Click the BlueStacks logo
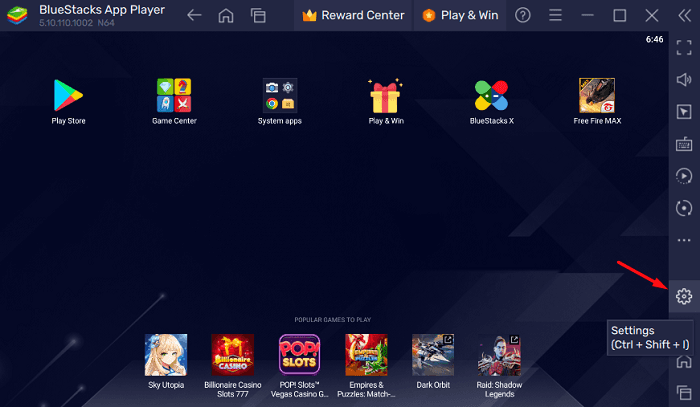 pos(17,15)
